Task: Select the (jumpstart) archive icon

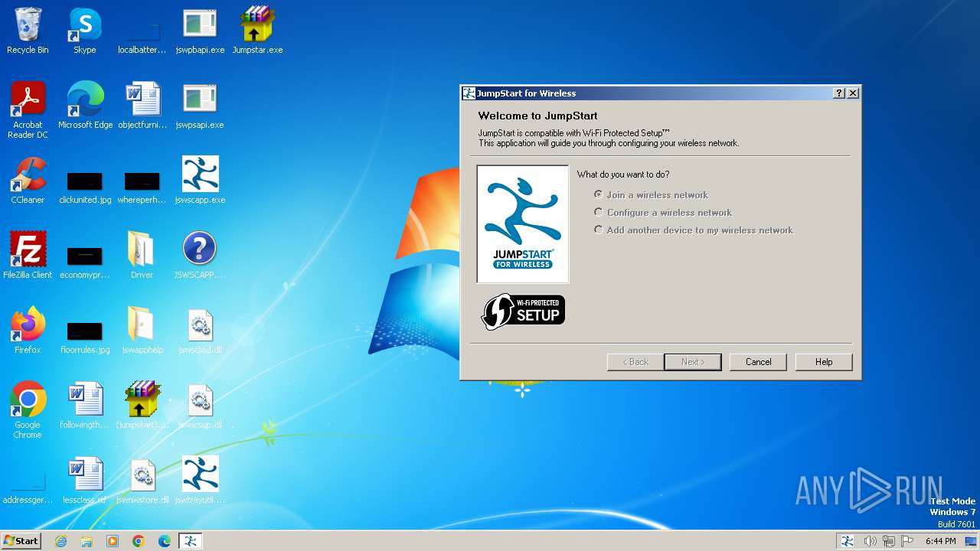Action: tap(142, 406)
